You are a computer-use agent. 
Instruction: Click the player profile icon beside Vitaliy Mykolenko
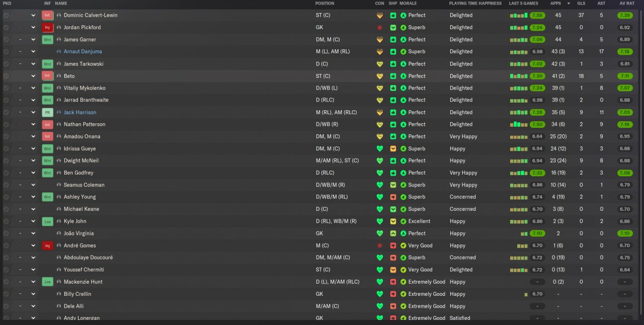point(59,88)
